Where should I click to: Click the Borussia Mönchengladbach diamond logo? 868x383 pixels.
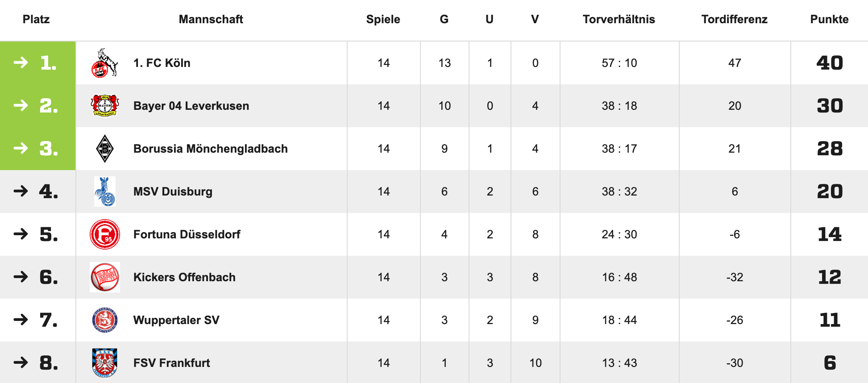104,149
